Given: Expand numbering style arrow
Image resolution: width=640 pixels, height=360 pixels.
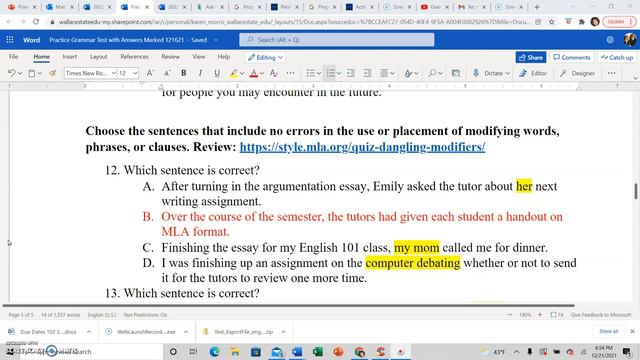Looking at the screenshot, I should point(339,73).
